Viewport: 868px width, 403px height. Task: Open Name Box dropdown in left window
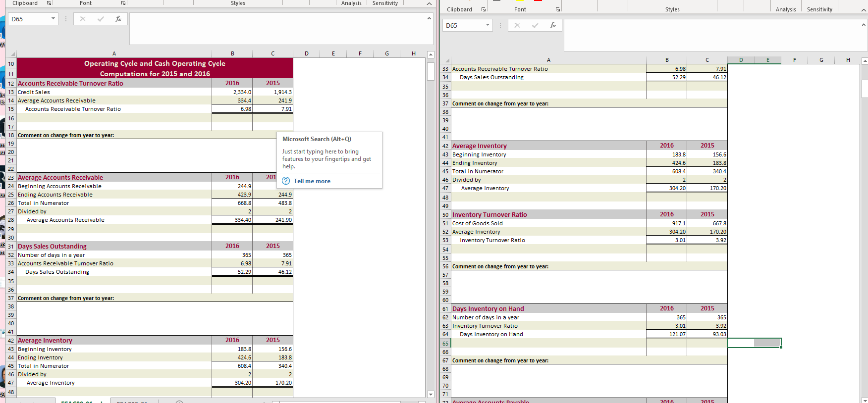pyautogui.click(x=53, y=19)
